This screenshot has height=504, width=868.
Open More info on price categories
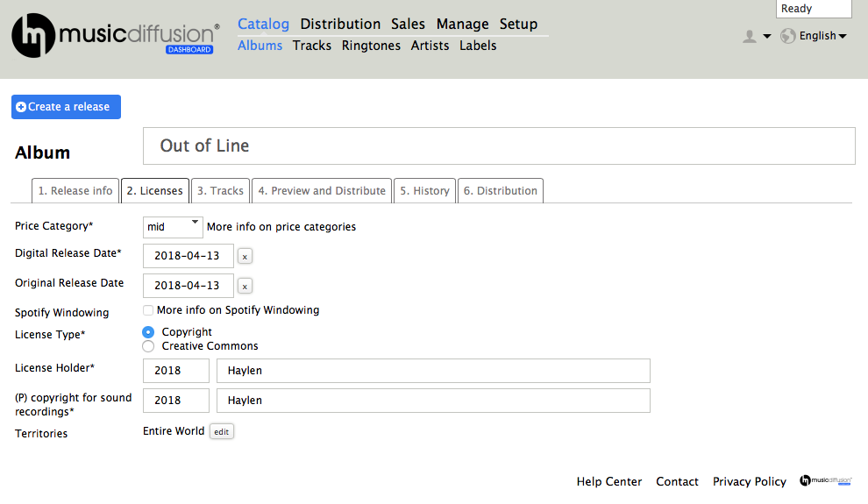(281, 227)
